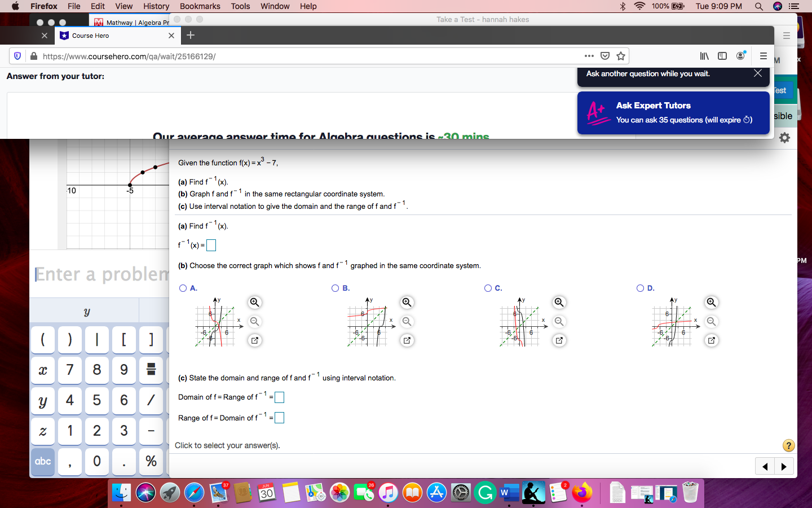Zoom out on graph A
Viewport: 812px width, 508px height.
pos(255,322)
